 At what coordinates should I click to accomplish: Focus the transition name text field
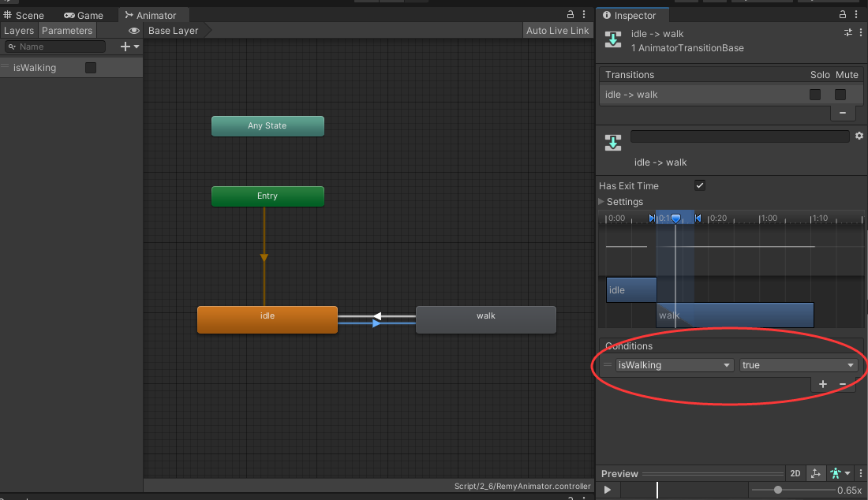[x=739, y=136]
